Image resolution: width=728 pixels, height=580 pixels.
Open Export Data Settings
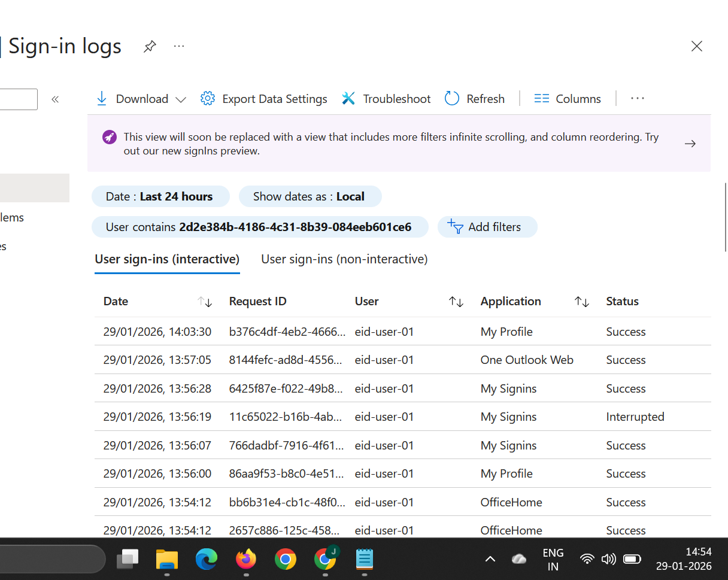pos(264,99)
